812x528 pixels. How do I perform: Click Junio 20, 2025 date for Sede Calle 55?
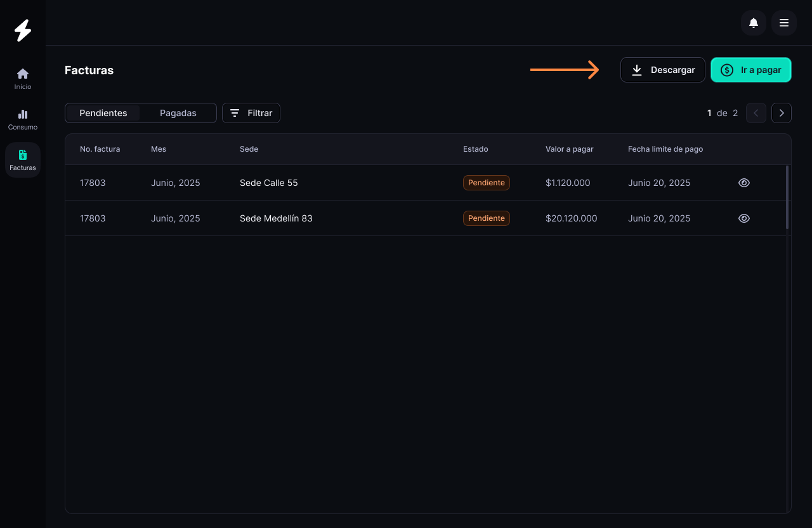click(659, 183)
